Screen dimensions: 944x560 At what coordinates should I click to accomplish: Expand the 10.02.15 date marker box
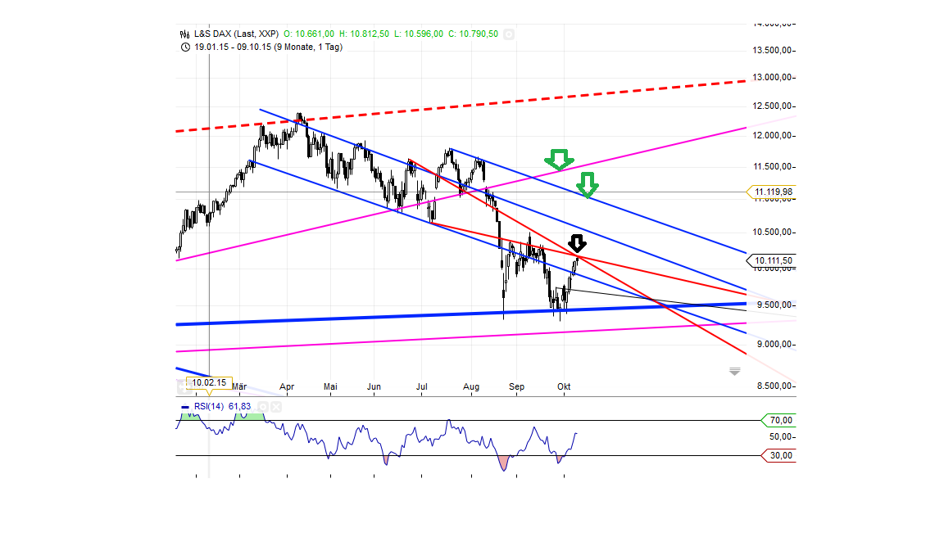click(210, 381)
